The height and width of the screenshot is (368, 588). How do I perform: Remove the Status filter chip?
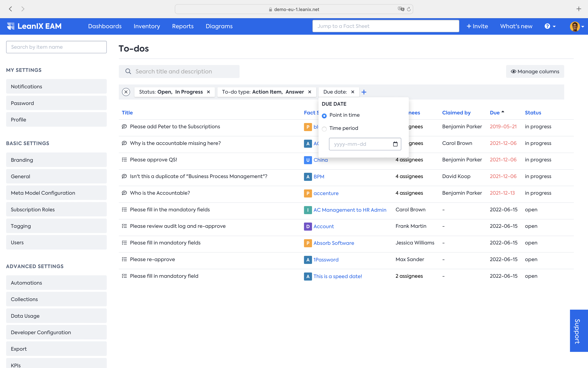208,92
